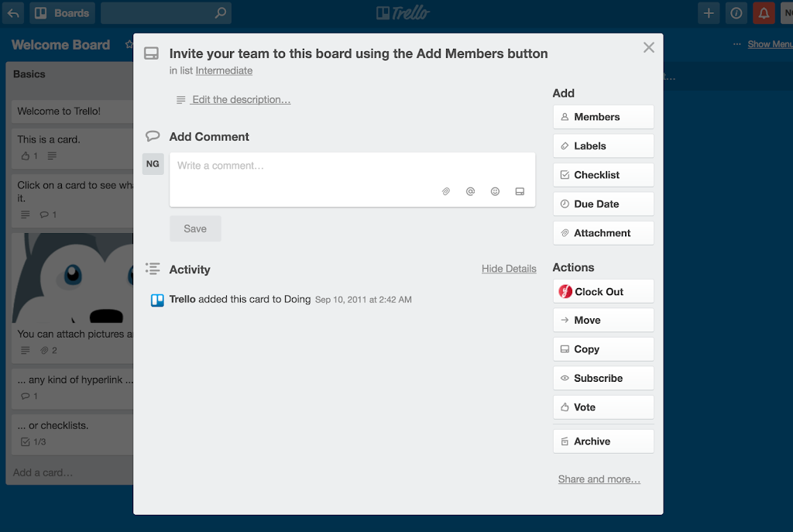The image size is (793, 532).
Task: Toggle Subscribe on this card
Action: (603, 378)
